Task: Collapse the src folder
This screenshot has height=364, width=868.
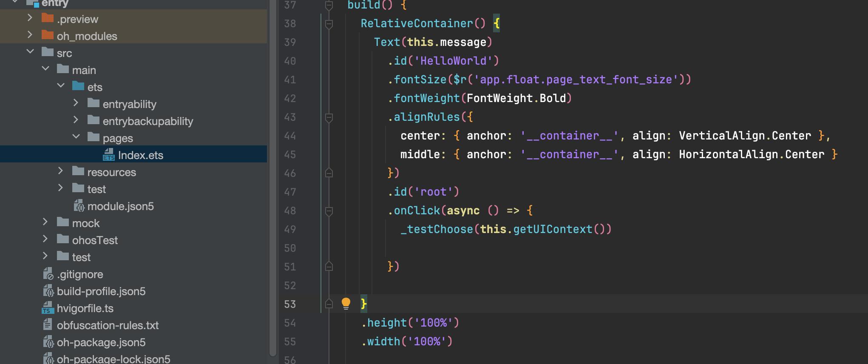Action: tap(30, 52)
